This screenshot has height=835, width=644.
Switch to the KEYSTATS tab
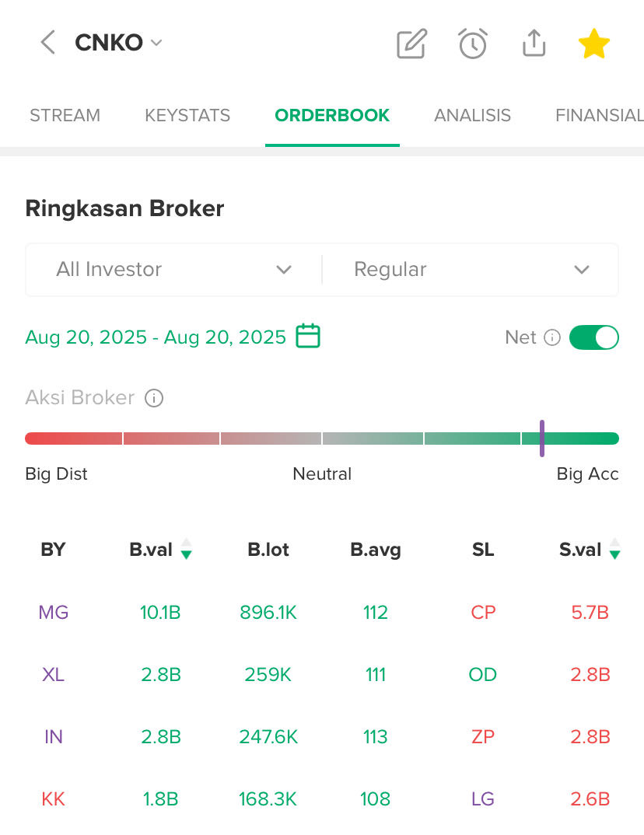pos(187,116)
